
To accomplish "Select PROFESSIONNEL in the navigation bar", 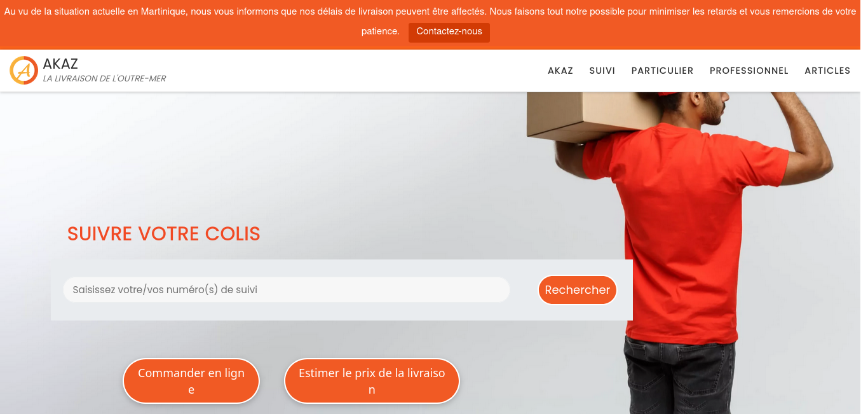I will tap(749, 71).
